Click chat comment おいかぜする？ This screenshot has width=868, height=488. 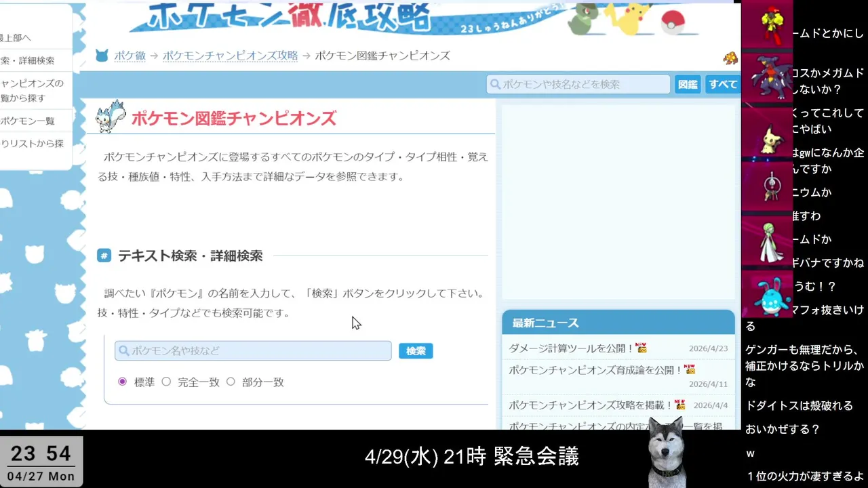pos(783,429)
